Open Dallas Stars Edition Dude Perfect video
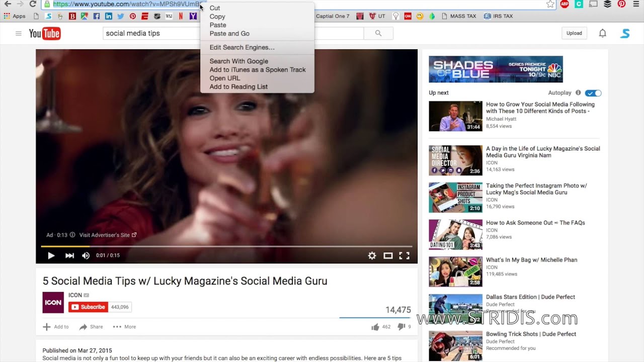 pyautogui.click(x=530, y=297)
